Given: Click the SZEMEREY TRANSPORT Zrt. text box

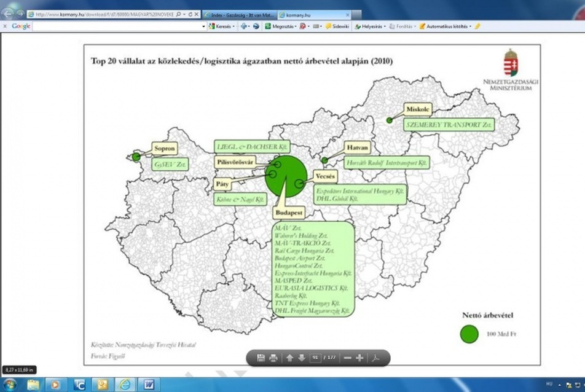Looking at the screenshot, I should click(x=449, y=125).
